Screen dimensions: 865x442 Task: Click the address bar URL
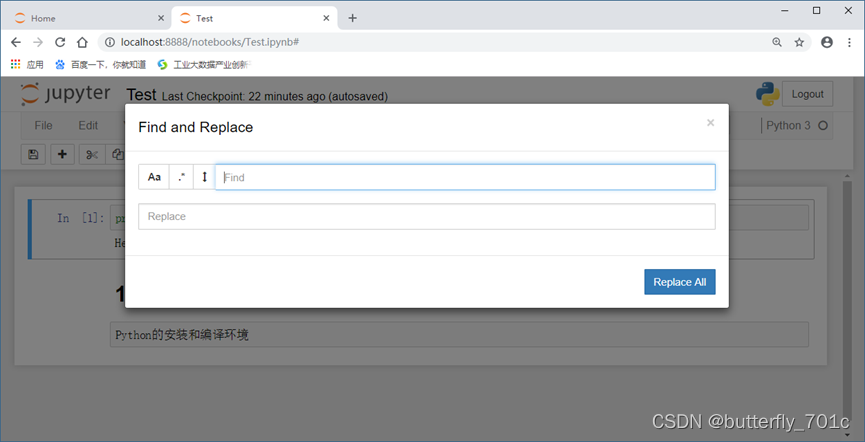(210, 42)
